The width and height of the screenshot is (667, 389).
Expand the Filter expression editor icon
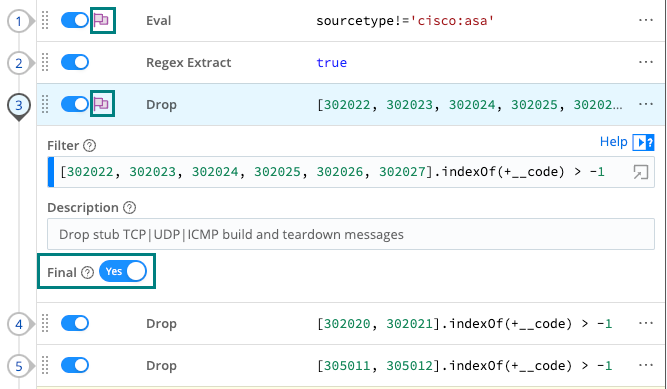pyautogui.click(x=640, y=172)
